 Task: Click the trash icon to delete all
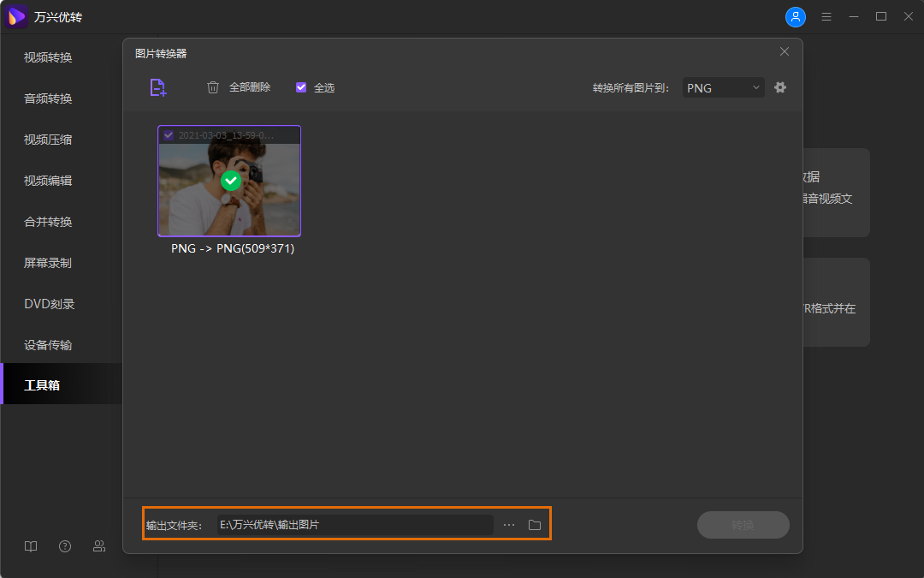(213, 87)
